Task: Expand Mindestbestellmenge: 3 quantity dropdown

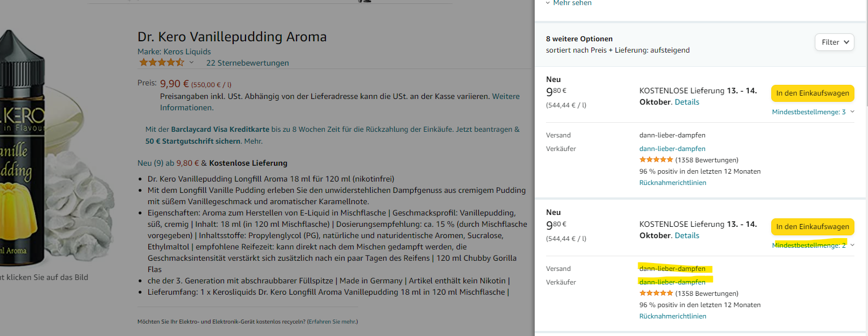Action: (813, 112)
